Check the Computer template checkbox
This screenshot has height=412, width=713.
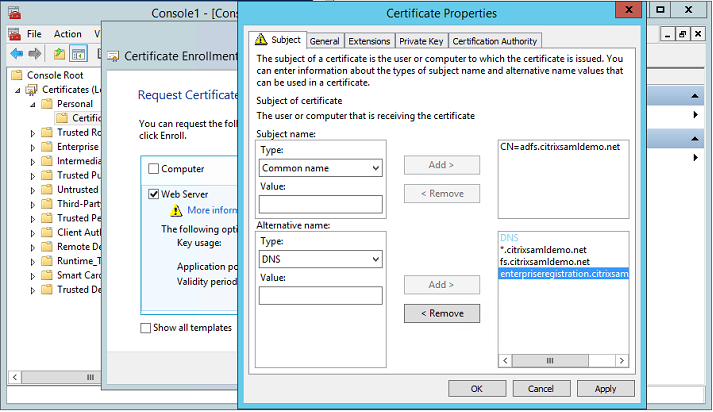click(153, 169)
